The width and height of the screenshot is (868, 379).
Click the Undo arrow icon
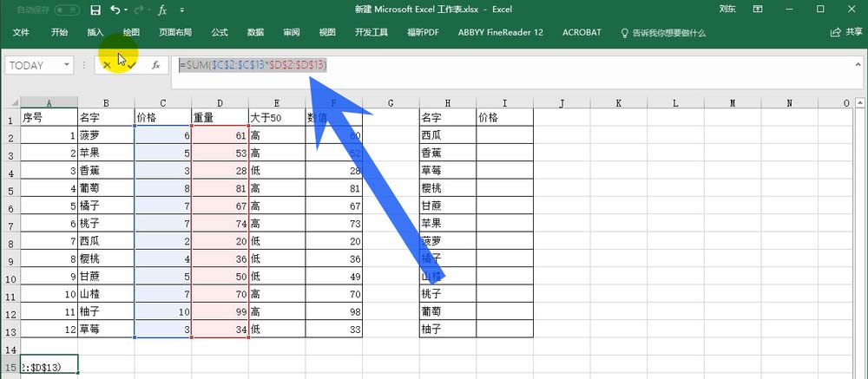tap(115, 10)
